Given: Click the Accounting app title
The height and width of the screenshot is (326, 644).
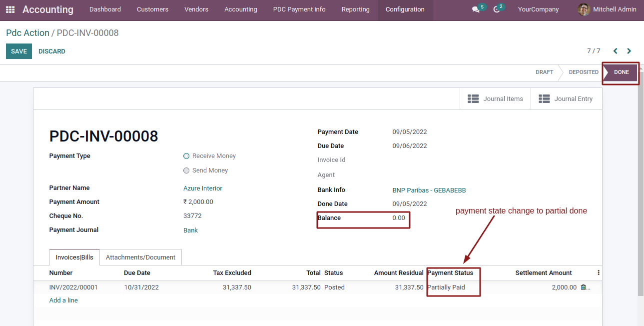Looking at the screenshot, I should [x=48, y=9].
